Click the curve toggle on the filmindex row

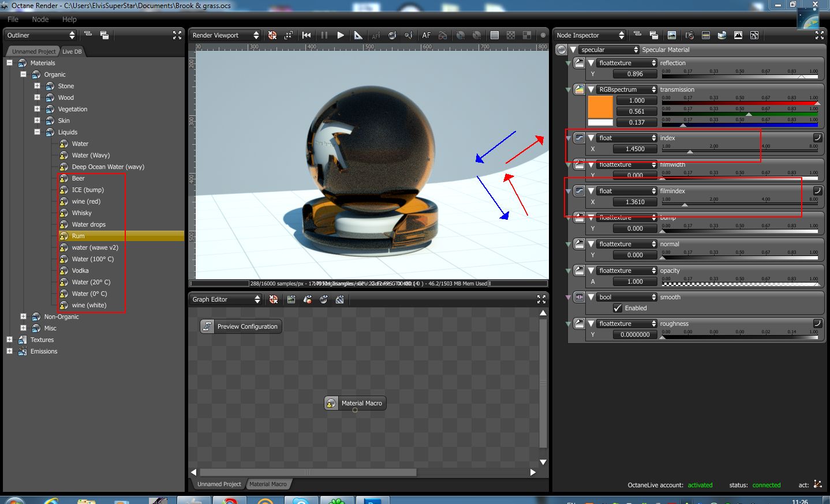tap(817, 191)
